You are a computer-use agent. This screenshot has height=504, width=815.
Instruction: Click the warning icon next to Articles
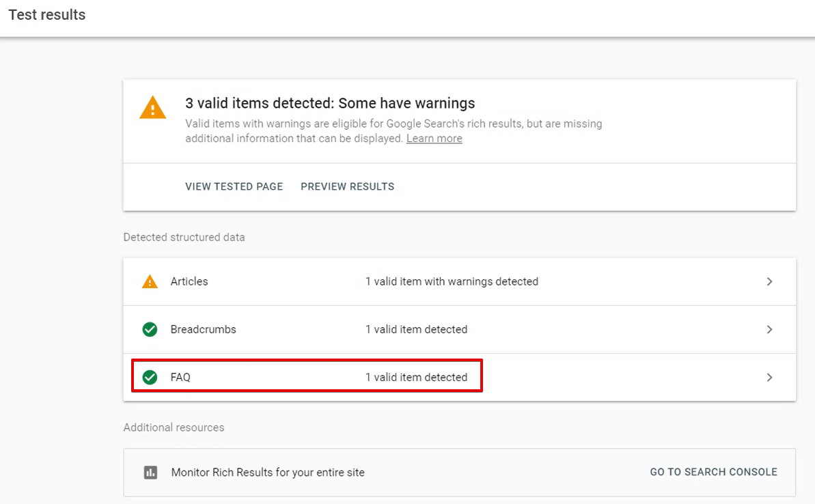click(150, 281)
